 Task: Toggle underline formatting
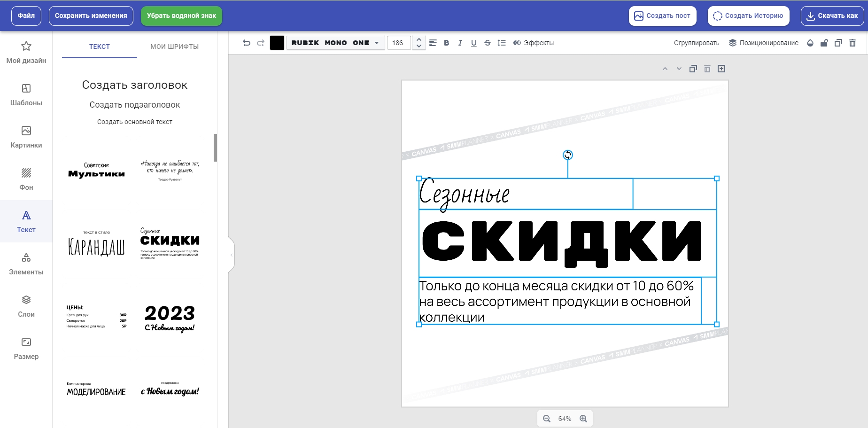pos(473,43)
